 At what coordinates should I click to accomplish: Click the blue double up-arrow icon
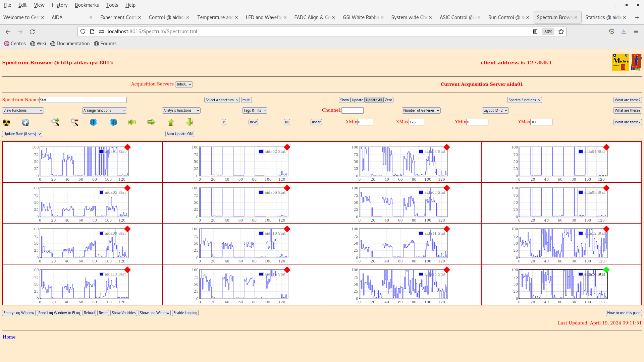point(113,122)
